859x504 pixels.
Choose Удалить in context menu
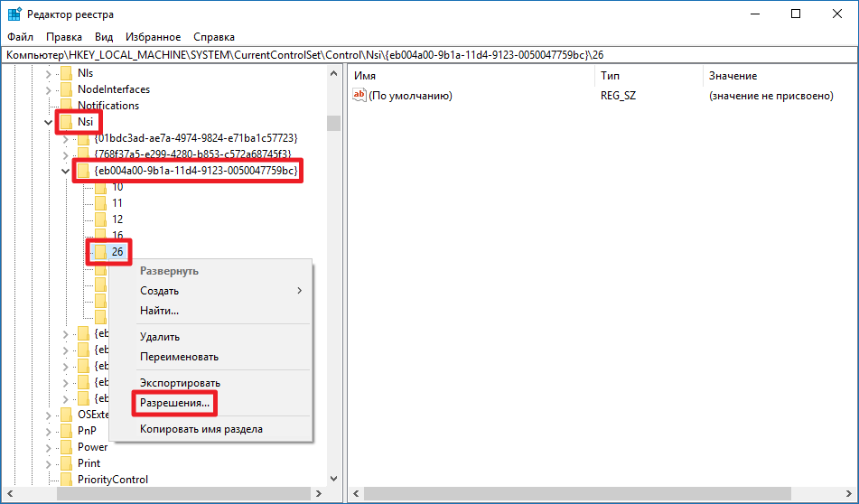tap(159, 337)
